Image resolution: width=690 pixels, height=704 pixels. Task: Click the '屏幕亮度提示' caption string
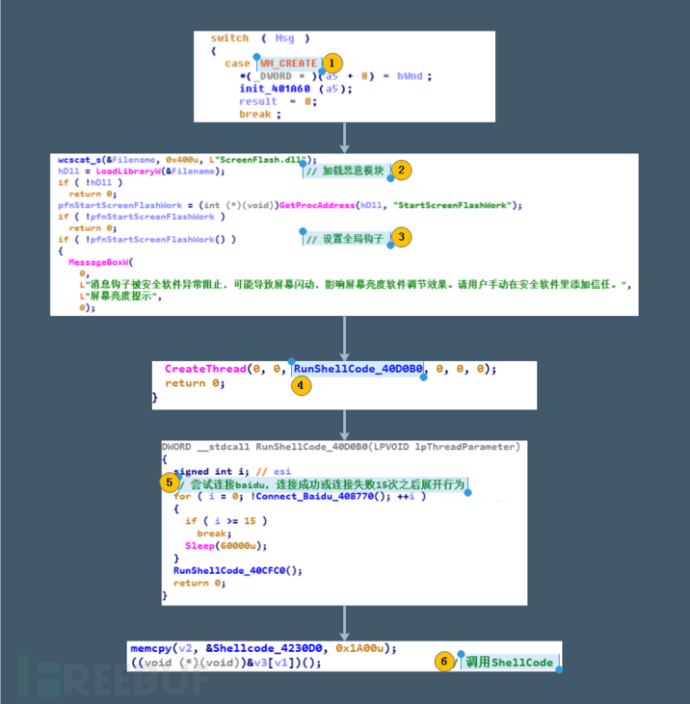pyautogui.click(x=121, y=296)
